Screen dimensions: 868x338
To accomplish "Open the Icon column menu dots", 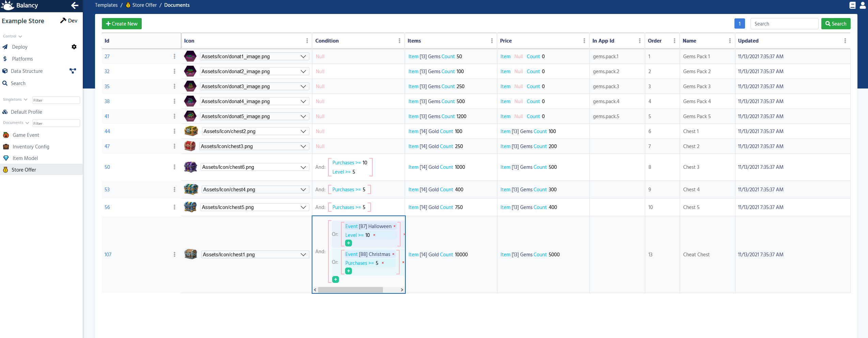I will coord(307,41).
